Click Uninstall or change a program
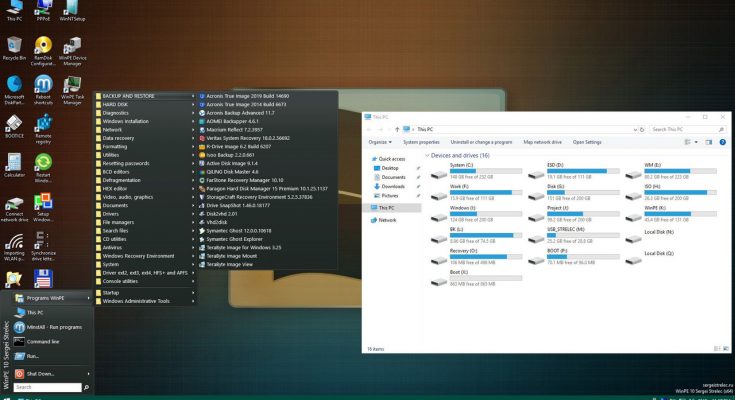Screen dimensions: 735x400 tap(481, 142)
